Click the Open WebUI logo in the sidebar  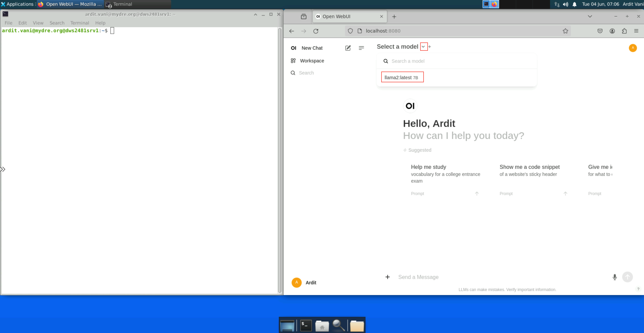293,48
